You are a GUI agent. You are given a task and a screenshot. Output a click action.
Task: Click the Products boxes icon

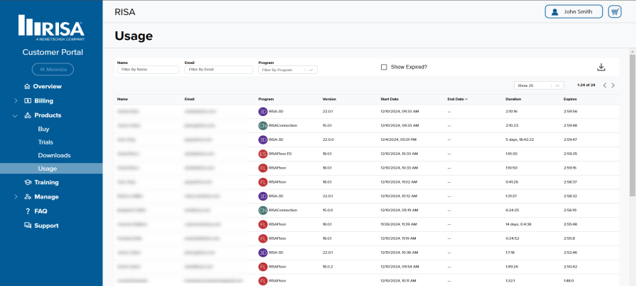28,115
